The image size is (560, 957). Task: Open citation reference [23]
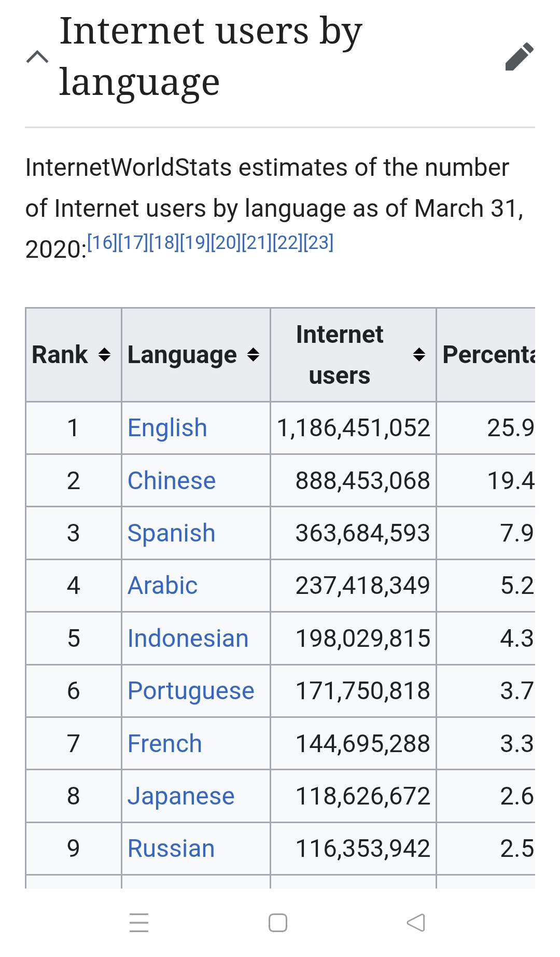tap(318, 242)
